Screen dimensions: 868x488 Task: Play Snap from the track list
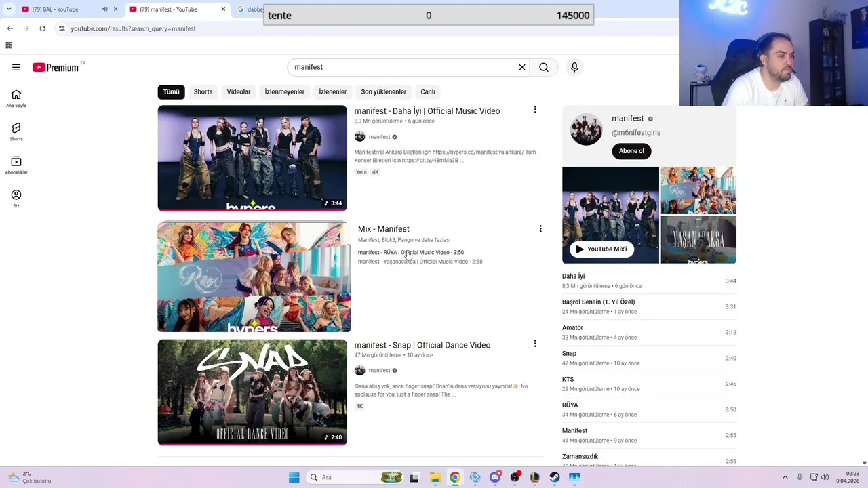[x=649, y=358]
